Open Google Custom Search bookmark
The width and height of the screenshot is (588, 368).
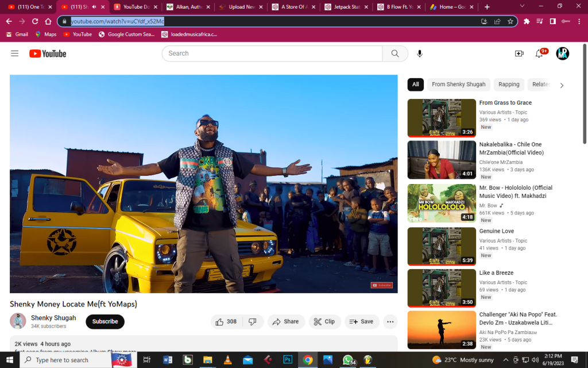coord(126,34)
